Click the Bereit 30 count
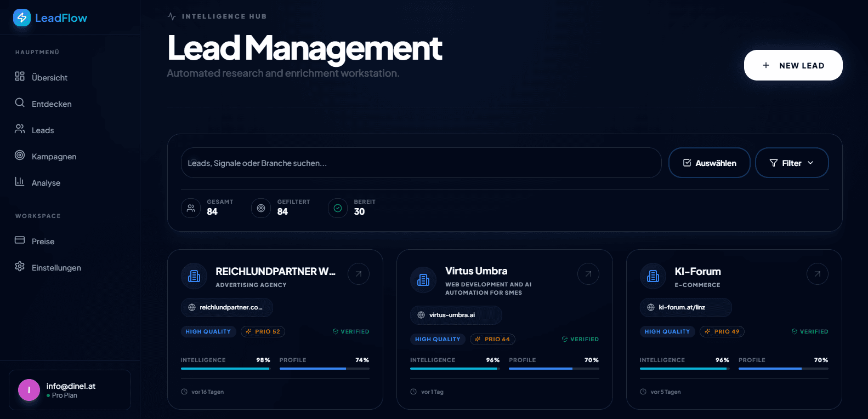This screenshot has width=868, height=419. pos(359,212)
